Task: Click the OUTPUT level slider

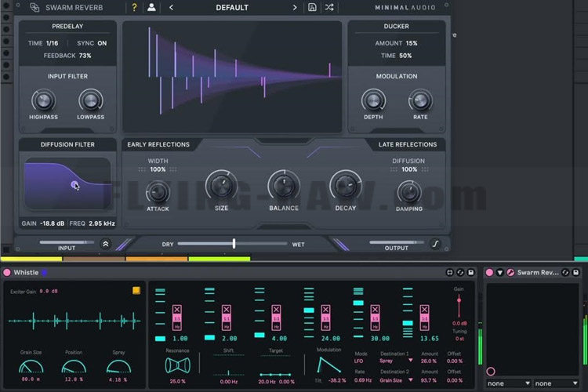Action: coord(397,242)
